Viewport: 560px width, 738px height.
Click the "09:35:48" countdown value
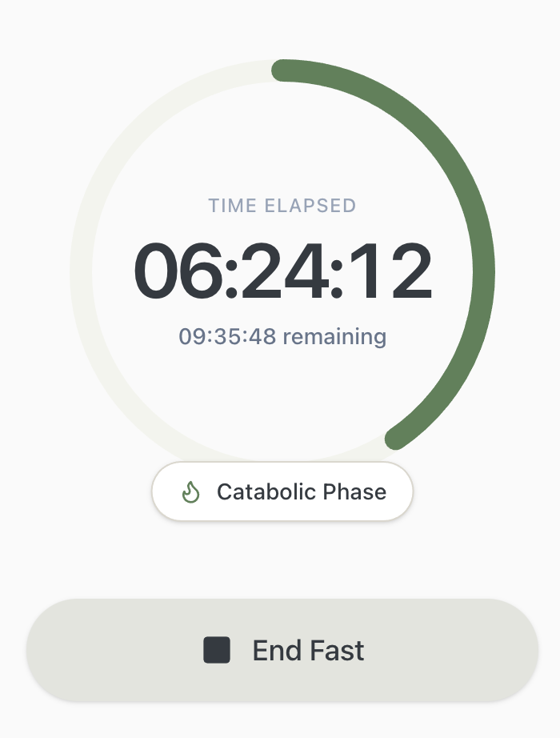click(x=227, y=336)
